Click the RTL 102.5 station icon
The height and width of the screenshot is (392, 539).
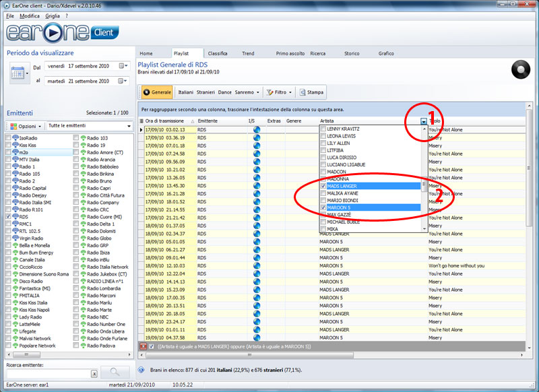(x=15, y=231)
